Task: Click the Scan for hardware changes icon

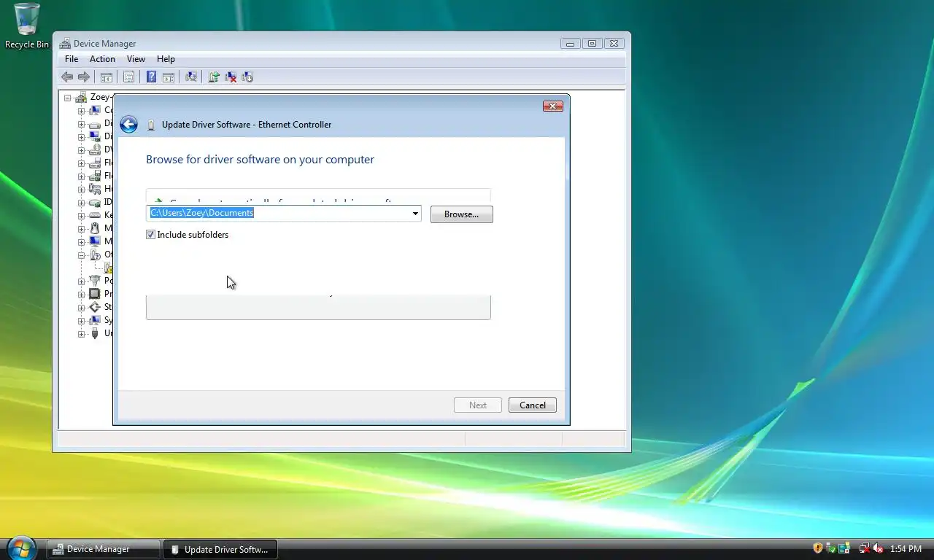Action: point(191,77)
